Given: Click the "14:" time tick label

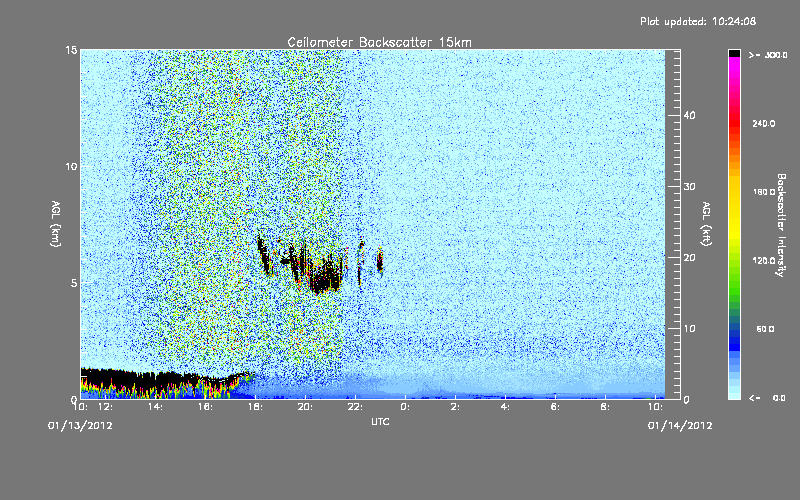Looking at the screenshot, I should [155, 407].
